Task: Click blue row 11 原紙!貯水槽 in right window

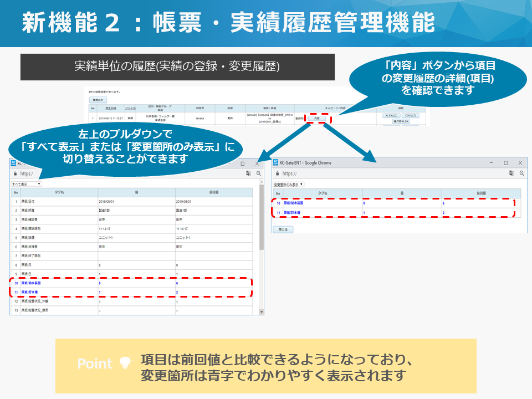Action: click(397, 213)
